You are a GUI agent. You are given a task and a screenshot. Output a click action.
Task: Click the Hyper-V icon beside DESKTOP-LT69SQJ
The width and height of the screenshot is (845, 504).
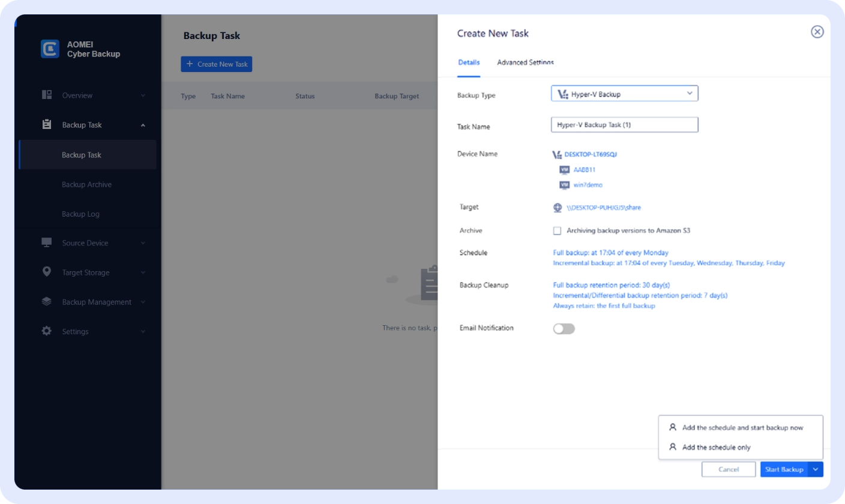click(x=557, y=154)
